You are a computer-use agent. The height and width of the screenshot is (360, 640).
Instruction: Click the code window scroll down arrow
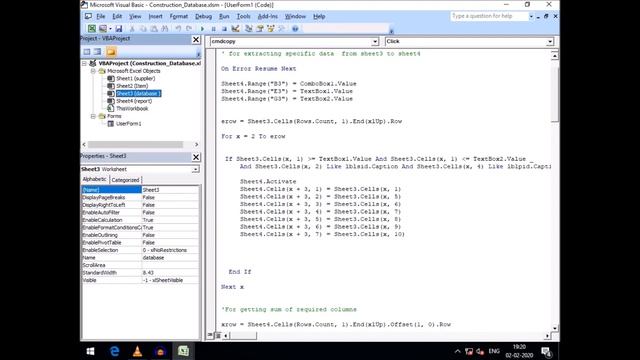point(555,328)
